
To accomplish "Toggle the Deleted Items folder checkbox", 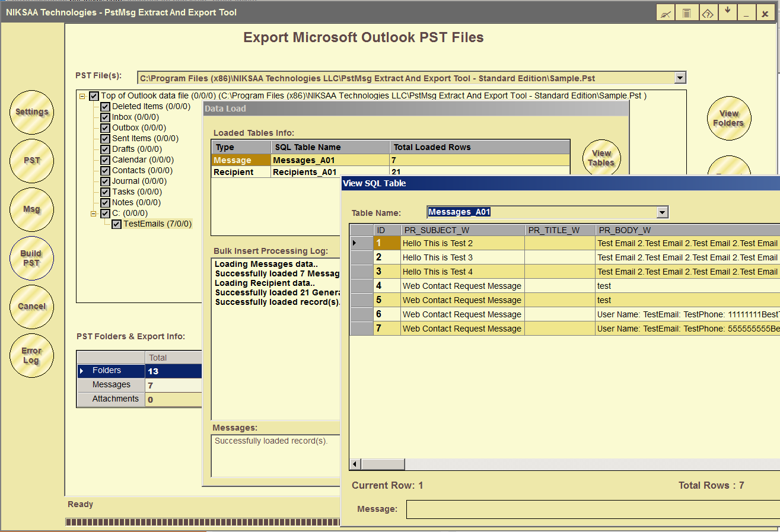I will [x=105, y=107].
